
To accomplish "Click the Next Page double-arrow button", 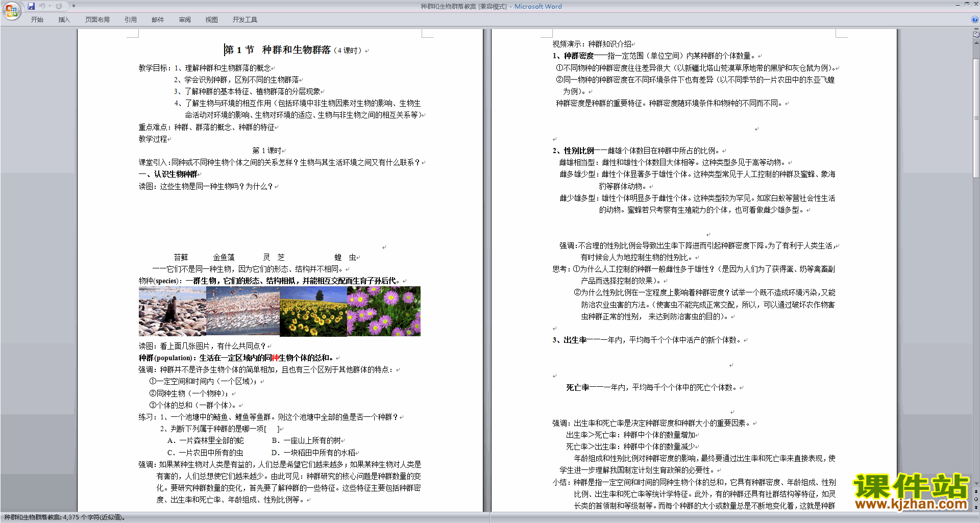I will (976, 508).
